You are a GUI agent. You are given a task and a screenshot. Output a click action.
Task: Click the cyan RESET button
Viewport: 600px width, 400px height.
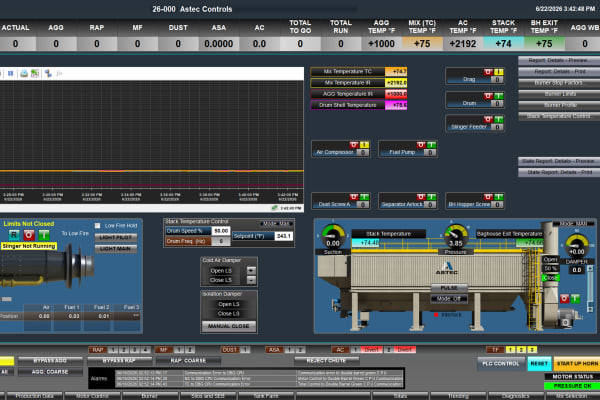[x=539, y=363]
